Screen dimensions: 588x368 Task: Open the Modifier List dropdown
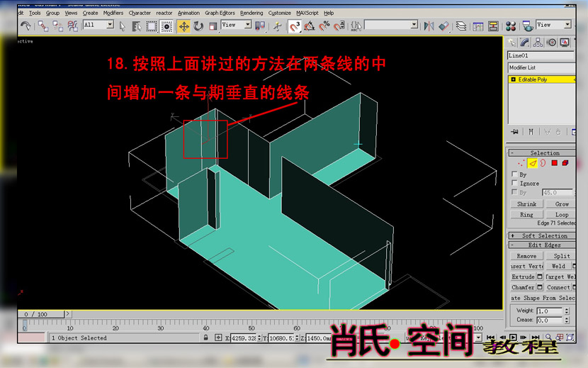tap(541, 67)
